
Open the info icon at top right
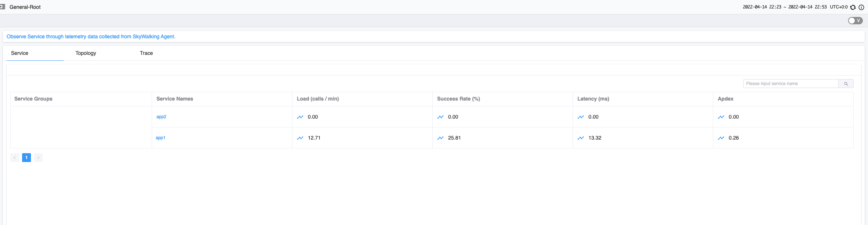click(x=861, y=7)
